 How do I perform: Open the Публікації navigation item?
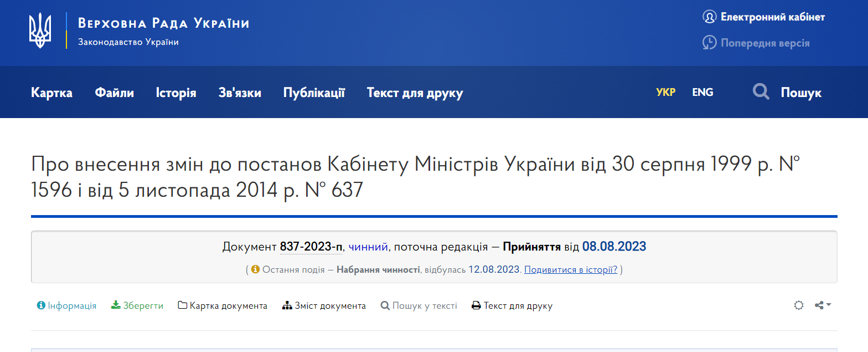pos(314,93)
